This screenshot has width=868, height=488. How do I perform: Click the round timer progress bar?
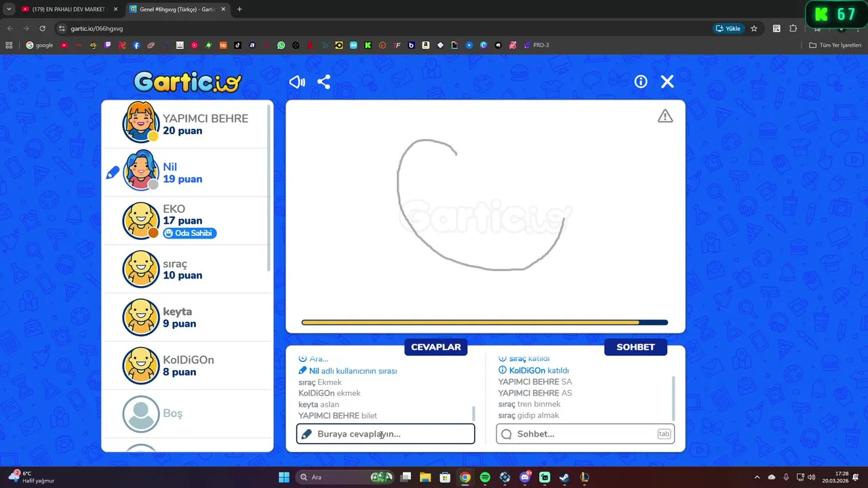(x=485, y=323)
